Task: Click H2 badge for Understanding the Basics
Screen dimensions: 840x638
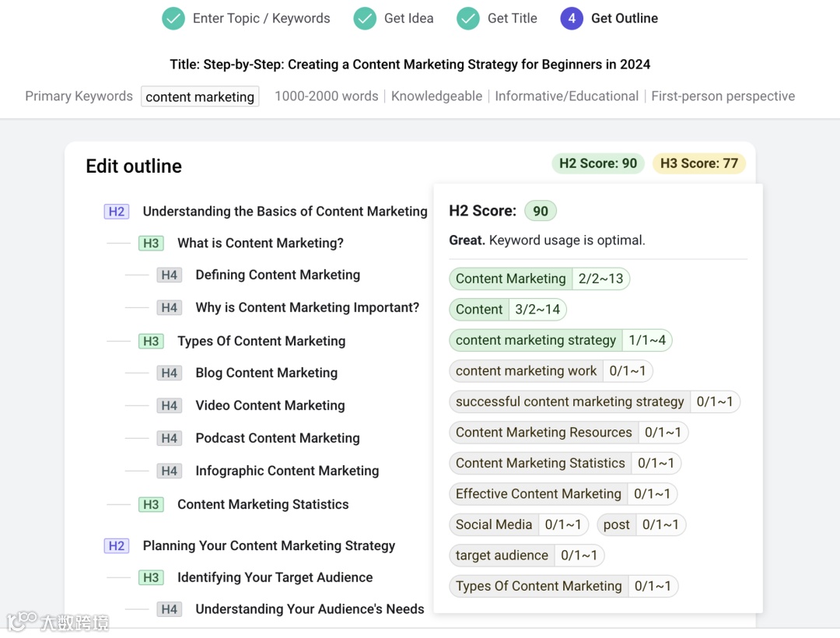Action: coord(117,212)
